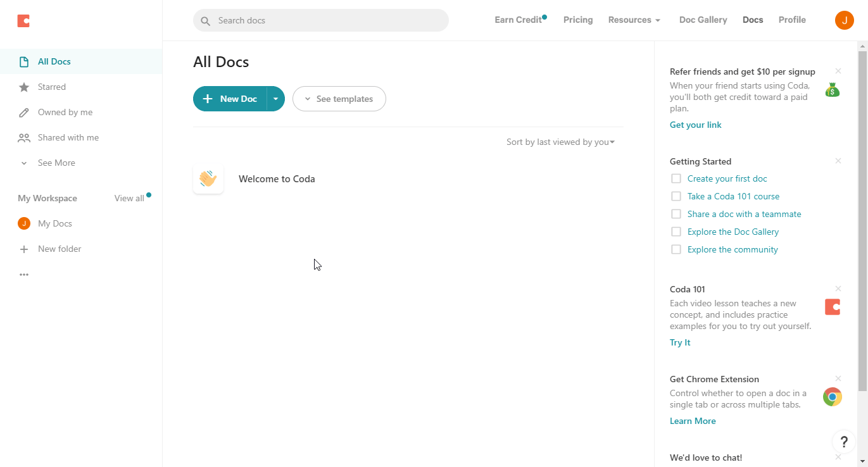Check off Create your first doc

click(676, 178)
